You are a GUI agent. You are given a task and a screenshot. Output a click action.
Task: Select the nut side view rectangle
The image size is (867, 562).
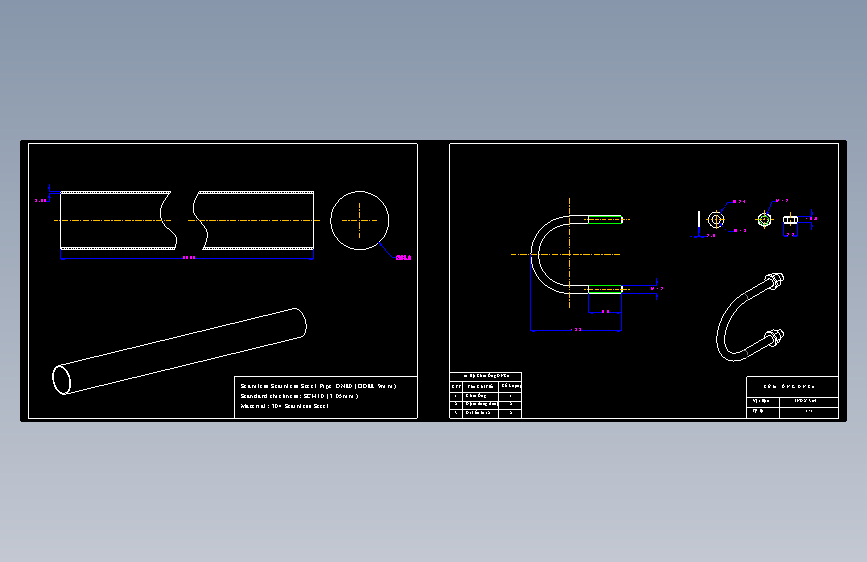[x=791, y=220]
